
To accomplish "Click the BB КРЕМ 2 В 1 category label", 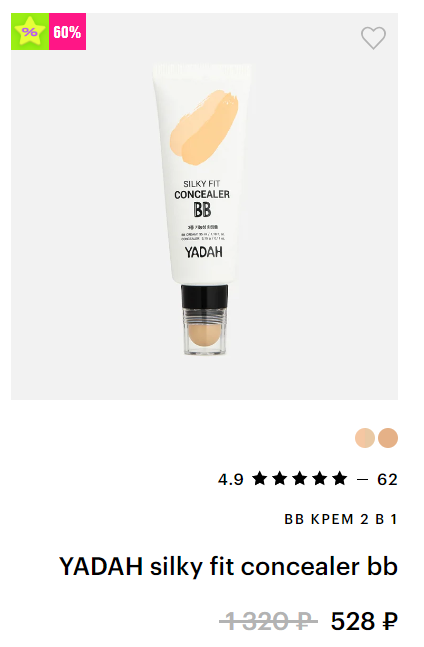I will [x=341, y=519].
